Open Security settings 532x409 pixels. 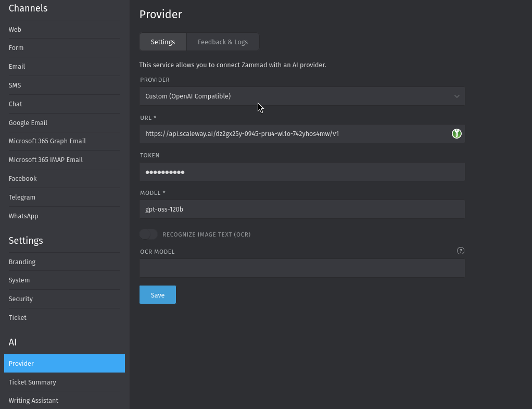20,299
